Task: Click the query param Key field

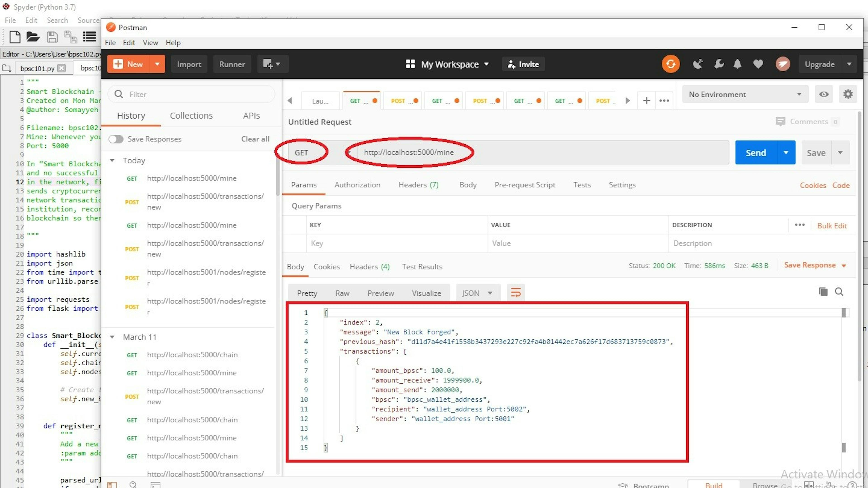Action: tap(397, 243)
